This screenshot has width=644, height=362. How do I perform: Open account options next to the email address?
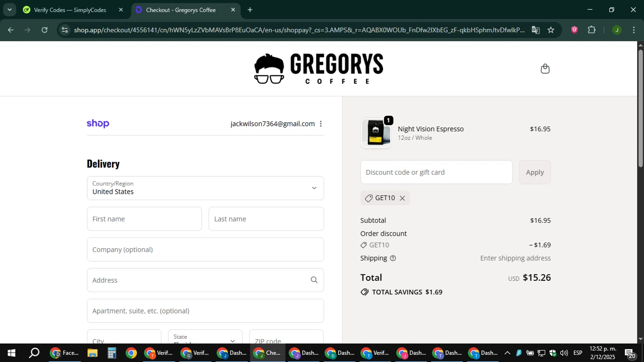pos(321,124)
